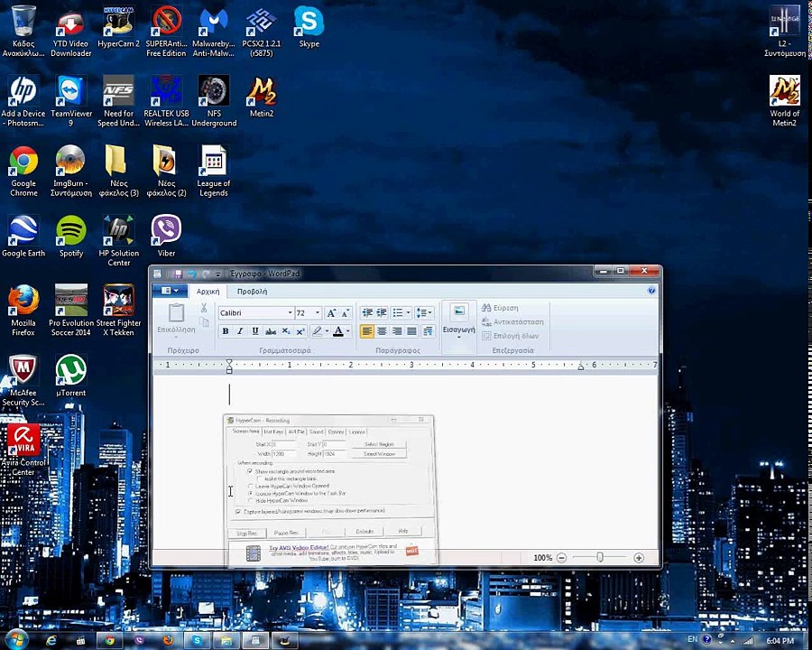Click Αντικατάσταση replace button

[x=512, y=322]
